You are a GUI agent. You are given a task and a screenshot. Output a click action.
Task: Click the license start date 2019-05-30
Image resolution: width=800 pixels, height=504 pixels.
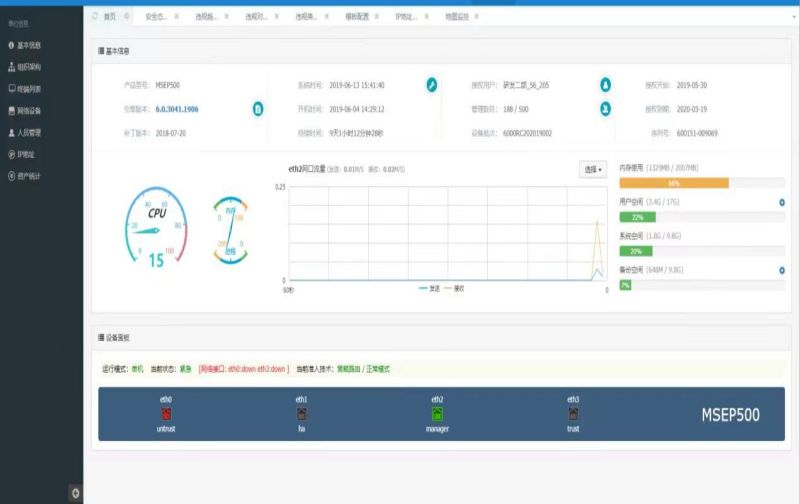[x=692, y=85]
